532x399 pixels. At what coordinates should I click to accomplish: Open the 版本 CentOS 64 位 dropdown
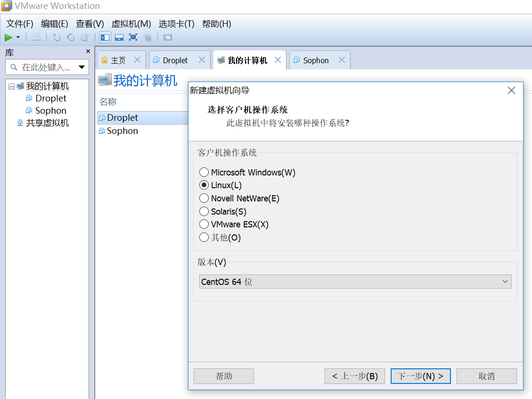point(355,282)
